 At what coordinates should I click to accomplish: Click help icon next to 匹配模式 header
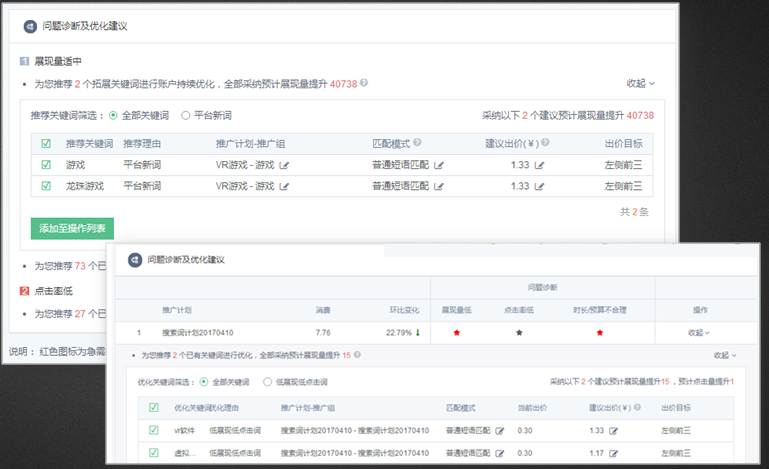click(417, 143)
